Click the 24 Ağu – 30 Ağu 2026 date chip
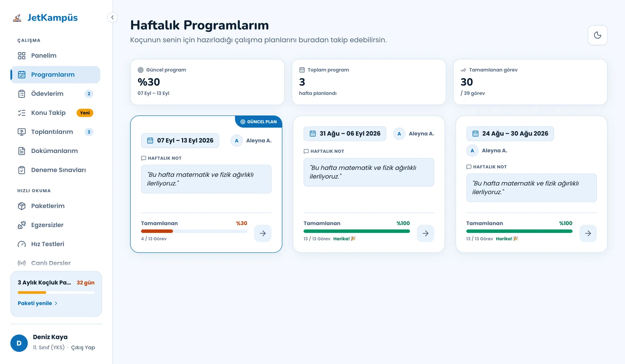 coord(510,133)
